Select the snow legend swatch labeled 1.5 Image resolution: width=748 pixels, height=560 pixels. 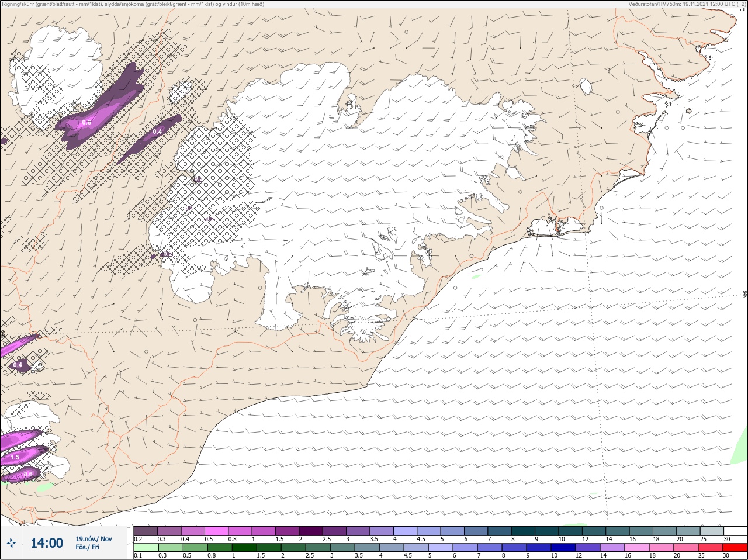(x=288, y=530)
